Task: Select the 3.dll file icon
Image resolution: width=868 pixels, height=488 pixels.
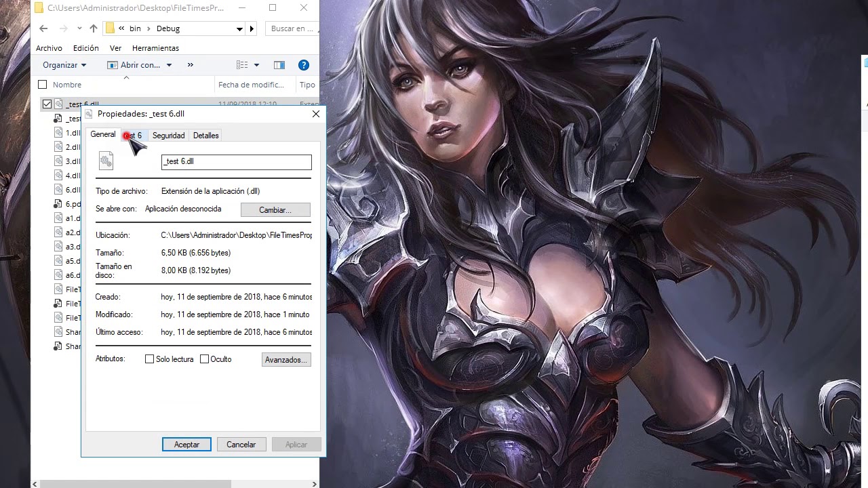Action: (x=59, y=161)
